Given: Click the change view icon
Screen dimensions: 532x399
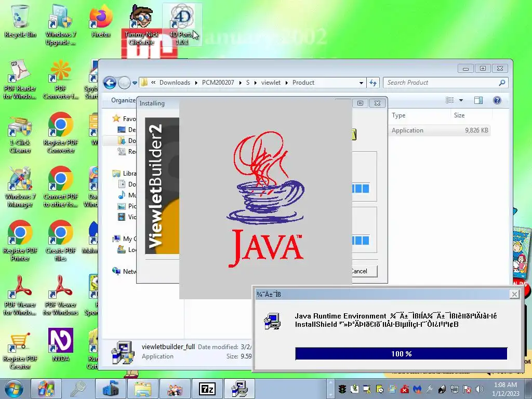Looking at the screenshot, I should [450, 100].
